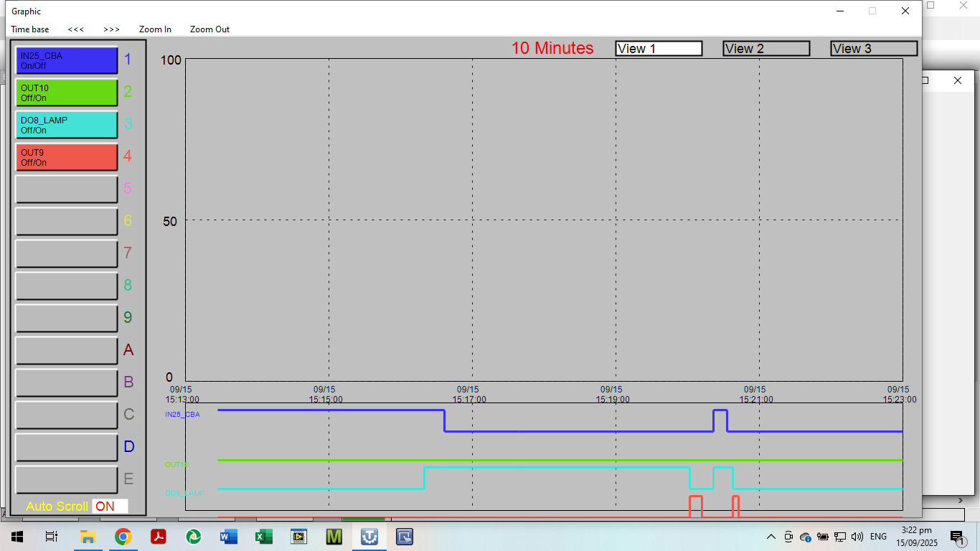Click Zoom In in the menu bar
Image resolution: width=980 pixels, height=551 pixels.
155,29
